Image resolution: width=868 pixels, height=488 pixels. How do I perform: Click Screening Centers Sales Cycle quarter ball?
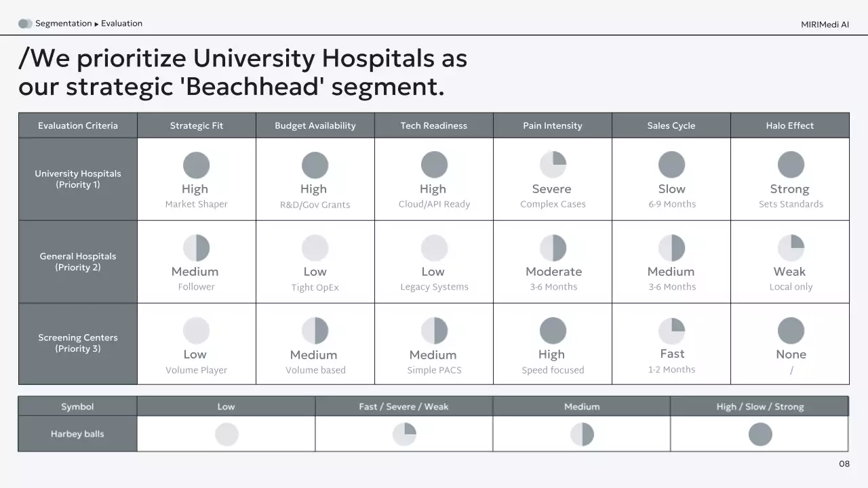671,331
